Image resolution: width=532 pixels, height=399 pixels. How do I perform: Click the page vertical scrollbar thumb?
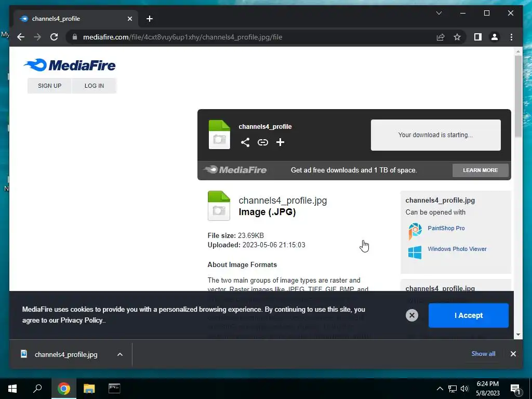518,97
